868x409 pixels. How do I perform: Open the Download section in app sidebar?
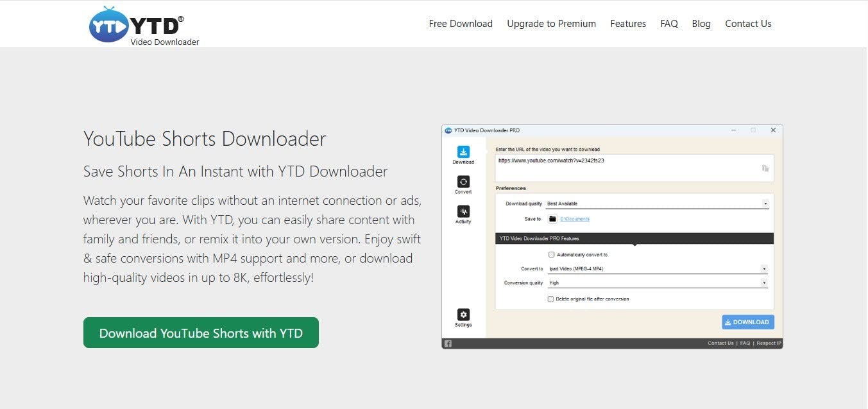[463, 155]
